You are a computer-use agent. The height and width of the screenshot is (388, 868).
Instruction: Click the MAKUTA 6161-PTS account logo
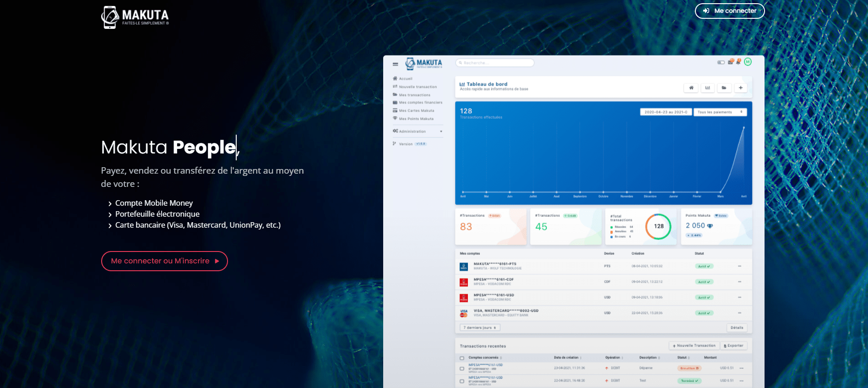point(464,267)
